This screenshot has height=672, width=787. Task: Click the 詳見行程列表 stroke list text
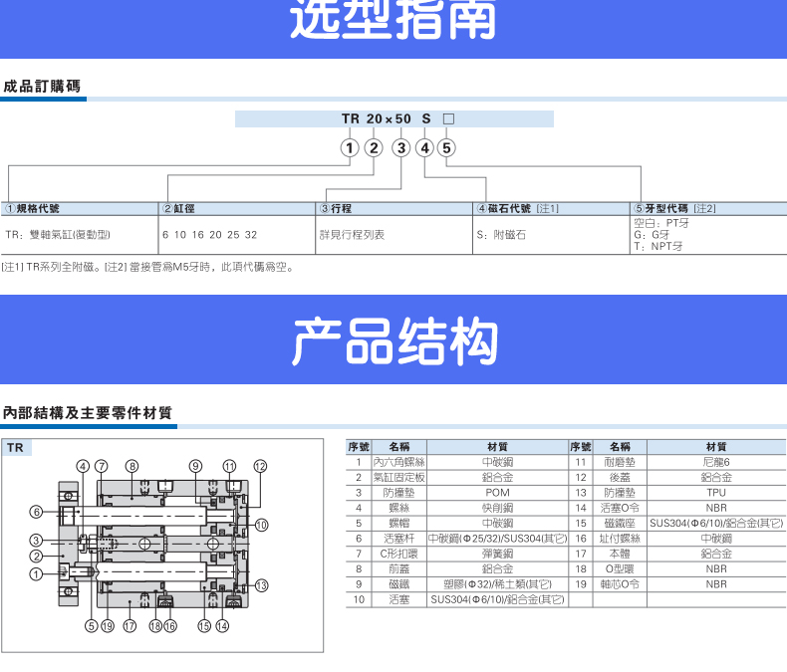351,235
